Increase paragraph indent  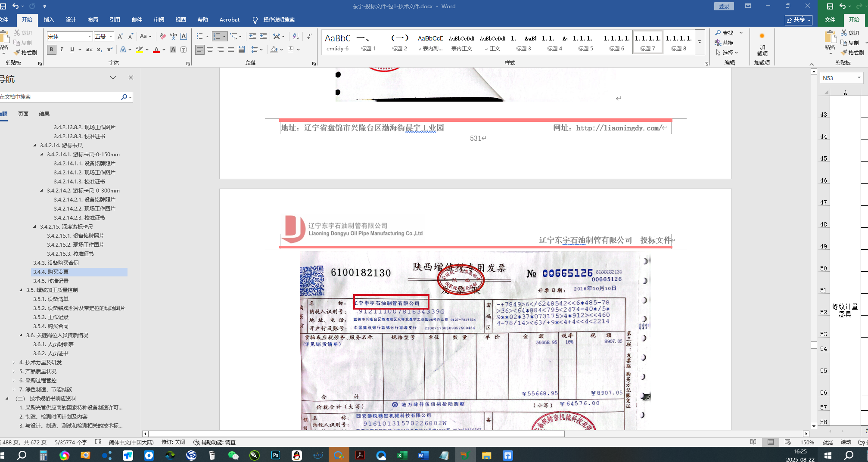click(x=263, y=36)
